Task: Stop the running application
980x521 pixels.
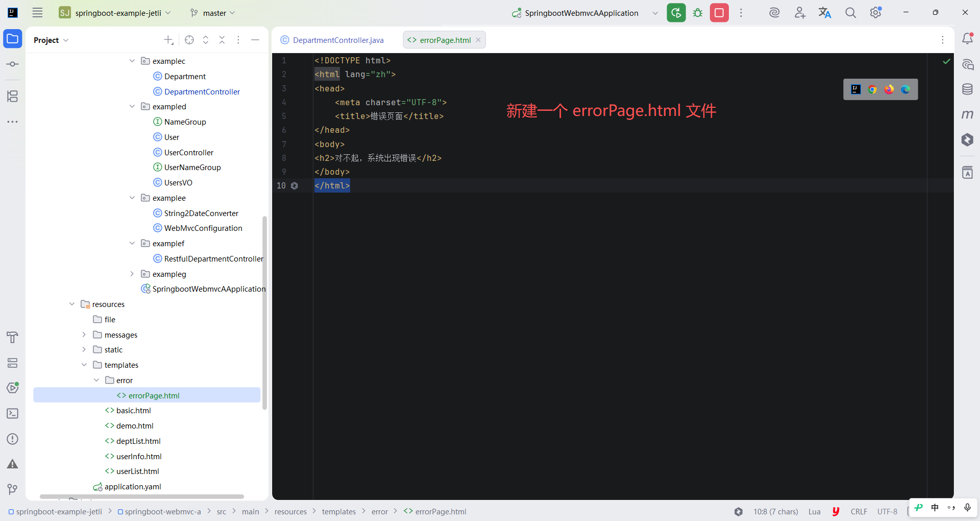Action: tap(719, 13)
